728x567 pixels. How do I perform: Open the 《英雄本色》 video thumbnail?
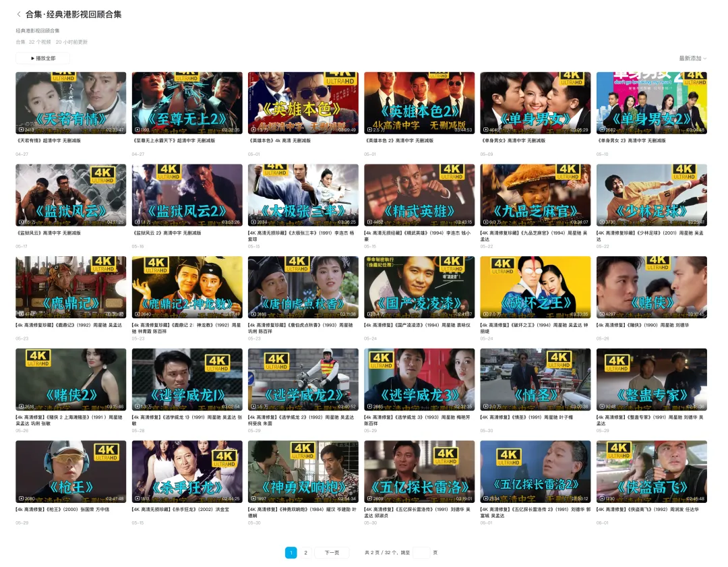(303, 103)
